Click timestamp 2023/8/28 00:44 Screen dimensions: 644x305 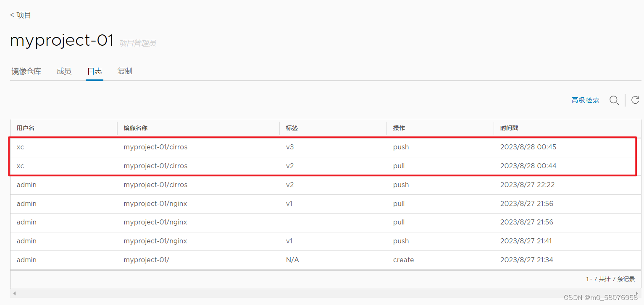pos(528,166)
